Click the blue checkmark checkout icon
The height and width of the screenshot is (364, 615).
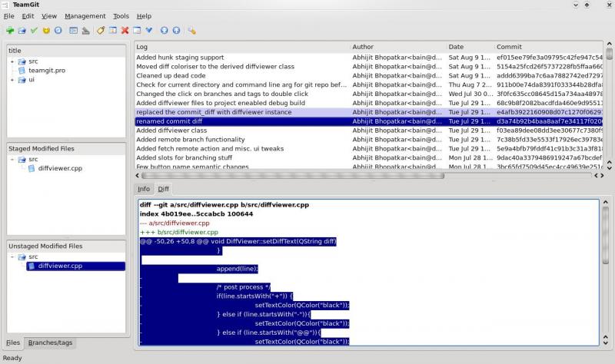148,31
